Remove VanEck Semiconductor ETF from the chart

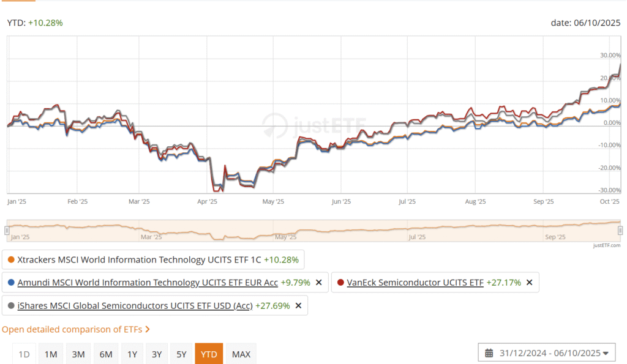coord(529,283)
